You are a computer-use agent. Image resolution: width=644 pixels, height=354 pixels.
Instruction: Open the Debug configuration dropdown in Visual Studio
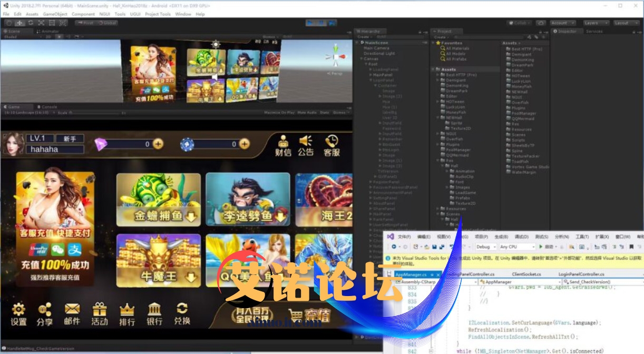485,247
